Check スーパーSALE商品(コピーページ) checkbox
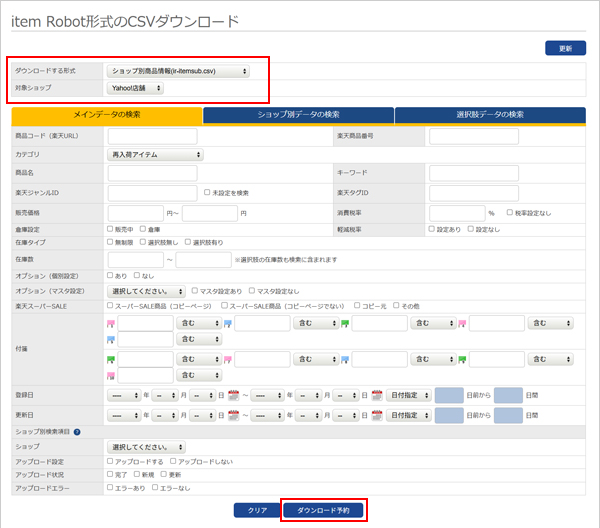The width and height of the screenshot is (600, 528). [x=110, y=305]
